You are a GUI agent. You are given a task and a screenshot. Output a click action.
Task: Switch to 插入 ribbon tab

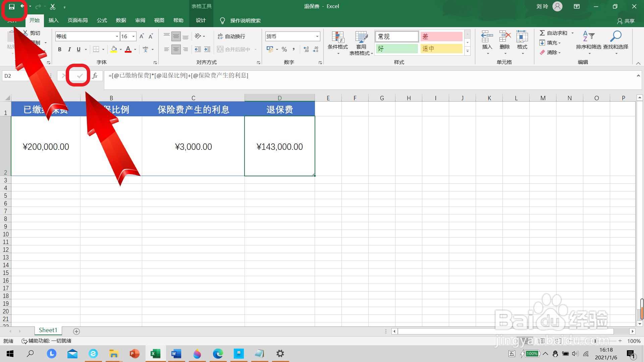click(54, 20)
